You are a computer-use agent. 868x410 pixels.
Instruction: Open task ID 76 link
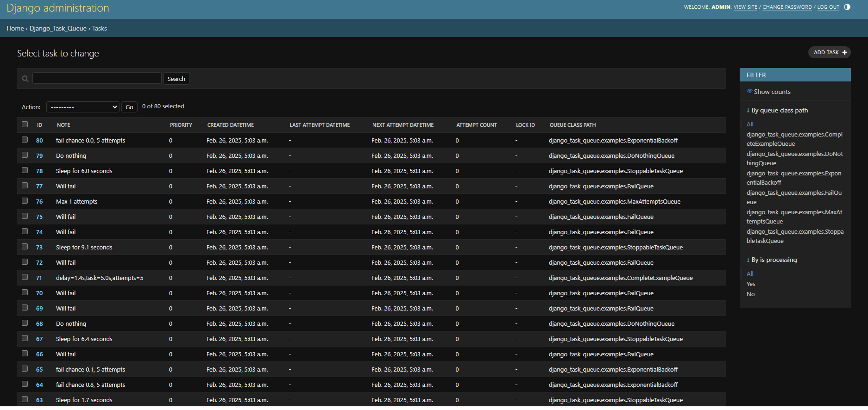point(39,201)
